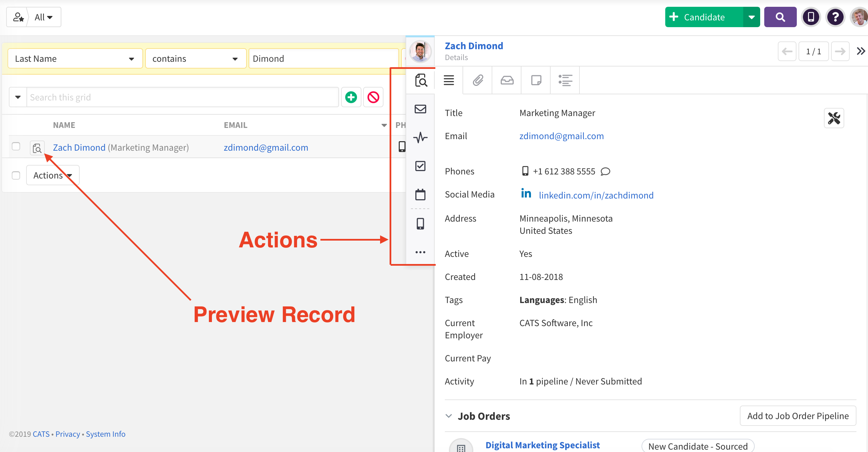Click the preview record icon in sidebar
The height and width of the screenshot is (452, 868).
tap(421, 80)
